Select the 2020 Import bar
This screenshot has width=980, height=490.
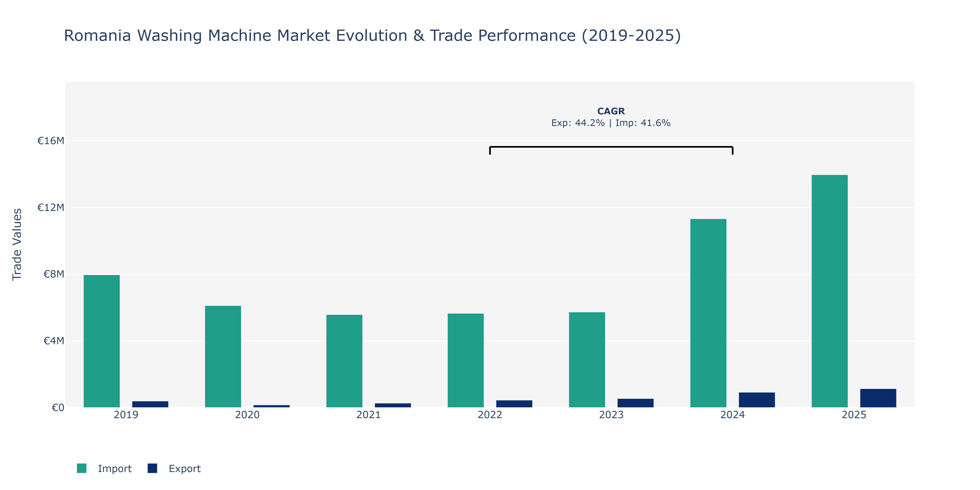(223, 356)
